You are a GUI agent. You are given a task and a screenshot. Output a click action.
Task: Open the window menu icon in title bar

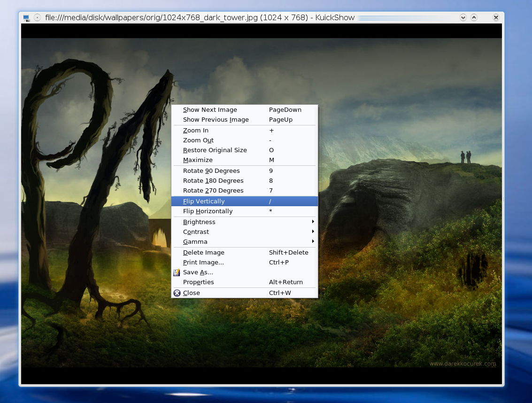(x=26, y=18)
